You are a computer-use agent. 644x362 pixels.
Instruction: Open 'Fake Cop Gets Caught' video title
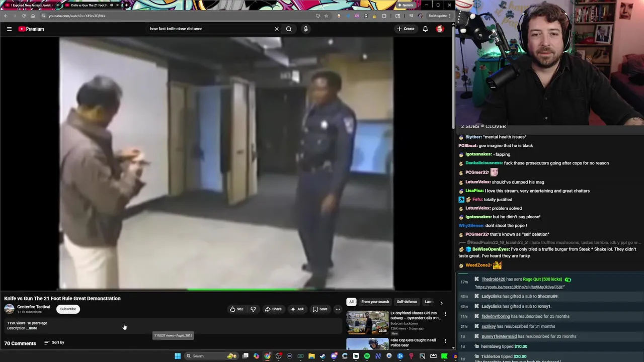413,343
